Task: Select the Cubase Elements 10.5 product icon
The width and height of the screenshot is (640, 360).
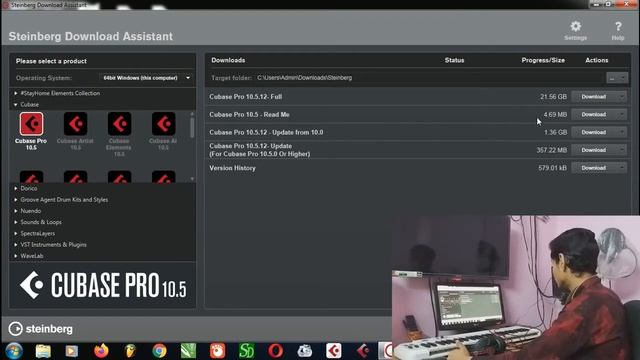Action: pyautogui.click(x=119, y=124)
